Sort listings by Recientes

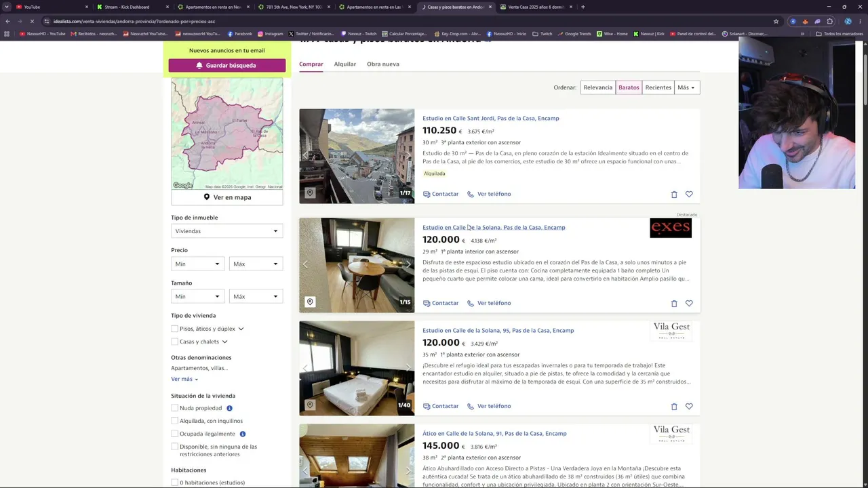click(x=658, y=87)
